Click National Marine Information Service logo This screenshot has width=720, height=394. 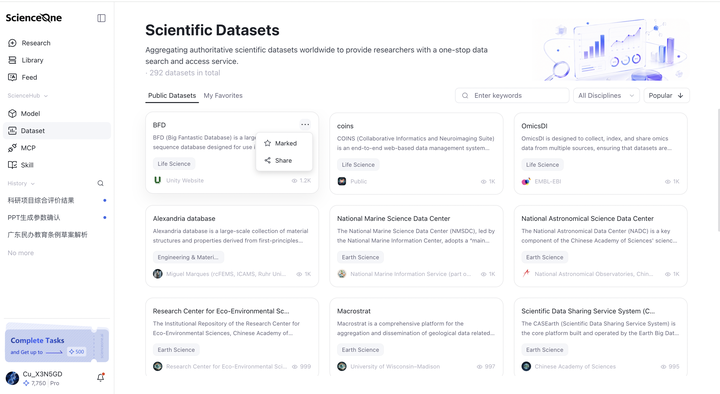(342, 274)
